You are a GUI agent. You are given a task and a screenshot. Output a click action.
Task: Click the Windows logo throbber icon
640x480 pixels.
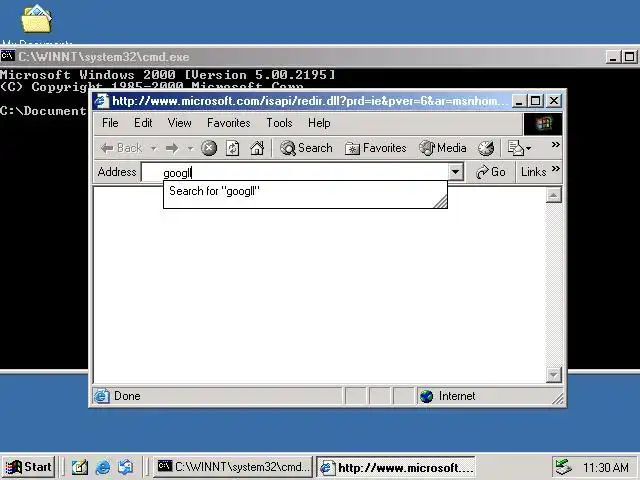pyautogui.click(x=543, y=124)
